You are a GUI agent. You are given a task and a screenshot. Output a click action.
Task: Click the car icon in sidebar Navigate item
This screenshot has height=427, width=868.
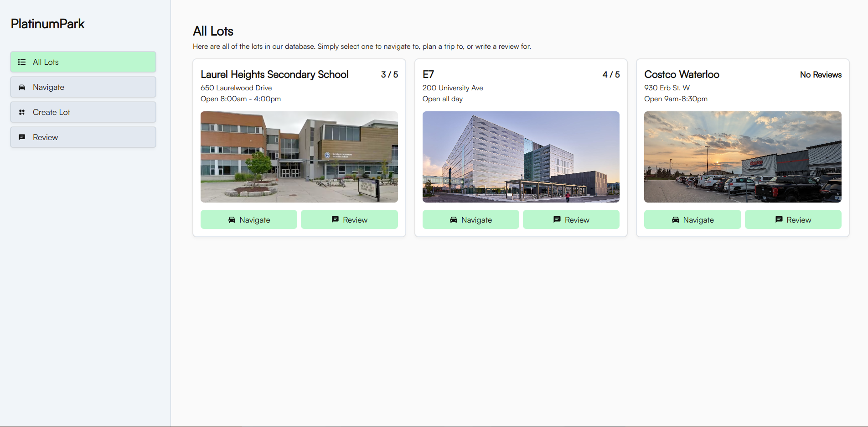click(x=22, y=87)
